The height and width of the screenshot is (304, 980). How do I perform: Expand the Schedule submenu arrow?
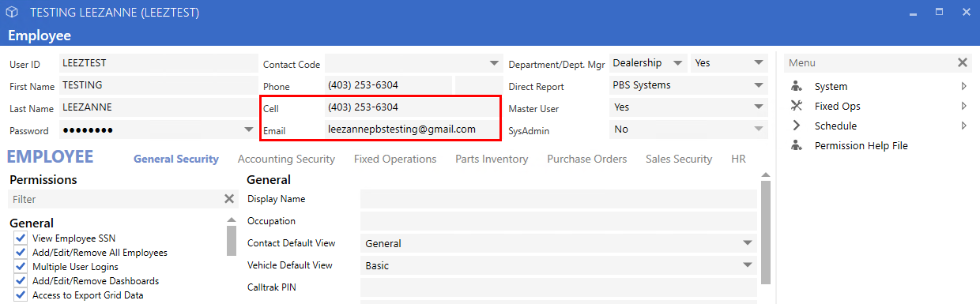tap(963, 126)
